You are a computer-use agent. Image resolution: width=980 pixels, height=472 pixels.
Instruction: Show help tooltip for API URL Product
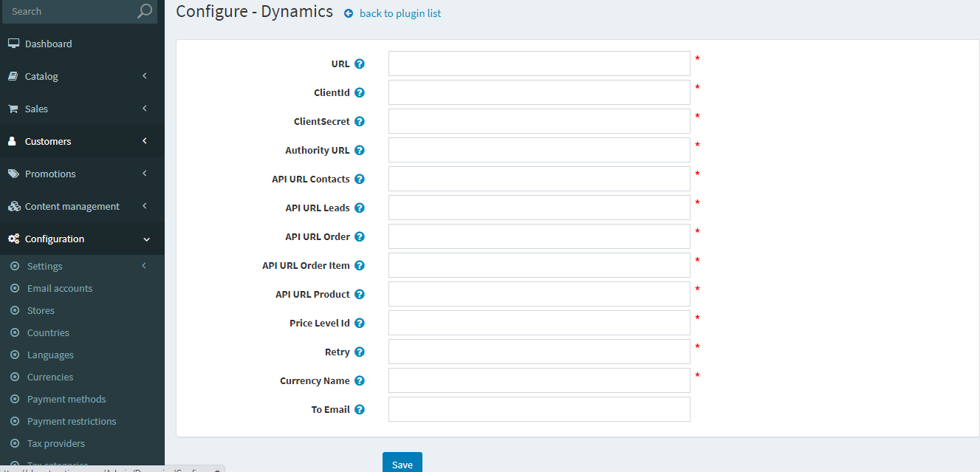point(360,294)
